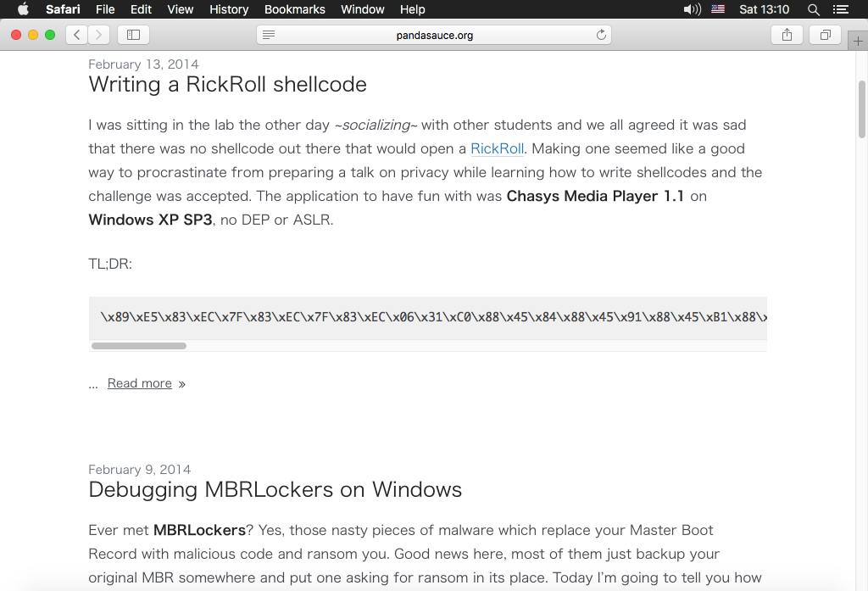
Task: Open the Bookmarks menu
Action: 294,9
